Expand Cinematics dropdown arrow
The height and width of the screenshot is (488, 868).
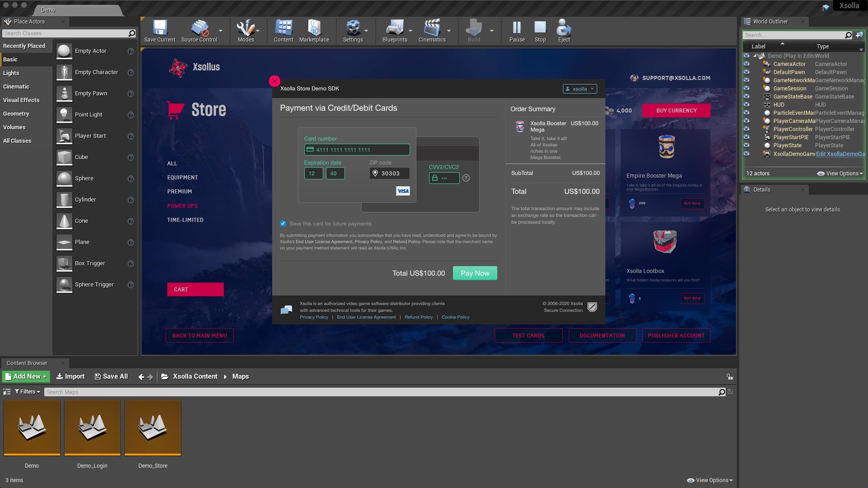449,31
